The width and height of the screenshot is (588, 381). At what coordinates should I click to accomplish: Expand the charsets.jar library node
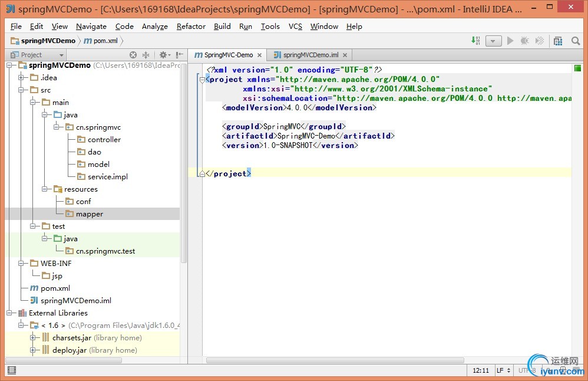coord(32,338)
